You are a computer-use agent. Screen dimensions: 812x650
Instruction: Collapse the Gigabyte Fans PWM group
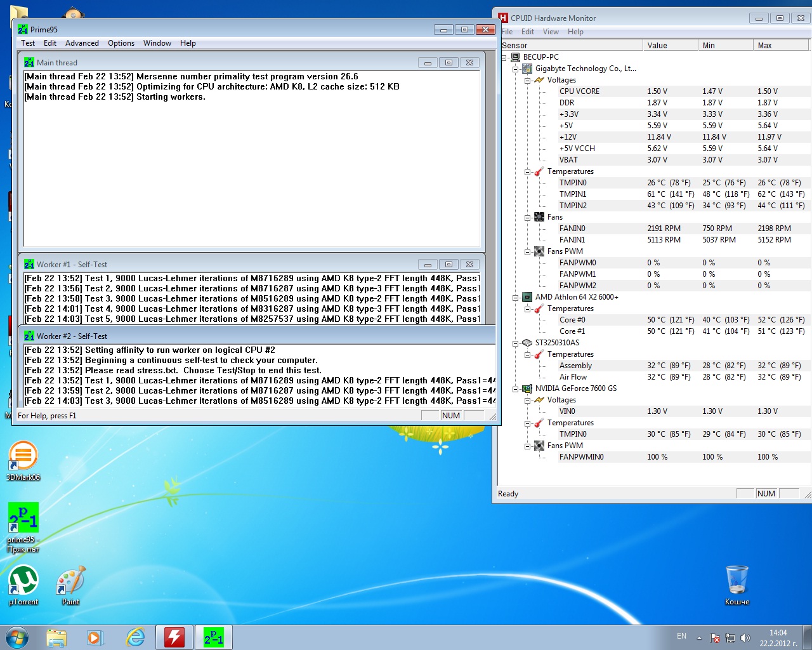pos(527,251)
